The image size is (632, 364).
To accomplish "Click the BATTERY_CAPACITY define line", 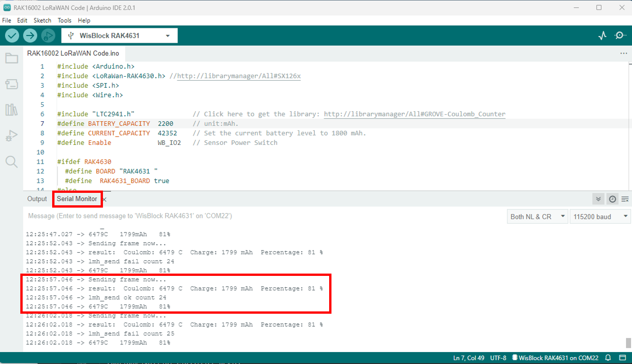I will 148,124.
